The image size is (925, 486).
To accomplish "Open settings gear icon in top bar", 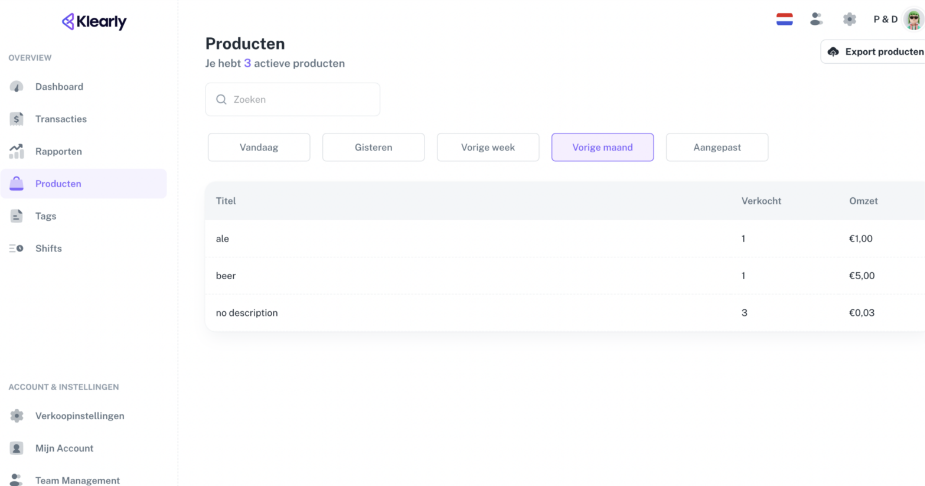I will (x=849, y=19).
